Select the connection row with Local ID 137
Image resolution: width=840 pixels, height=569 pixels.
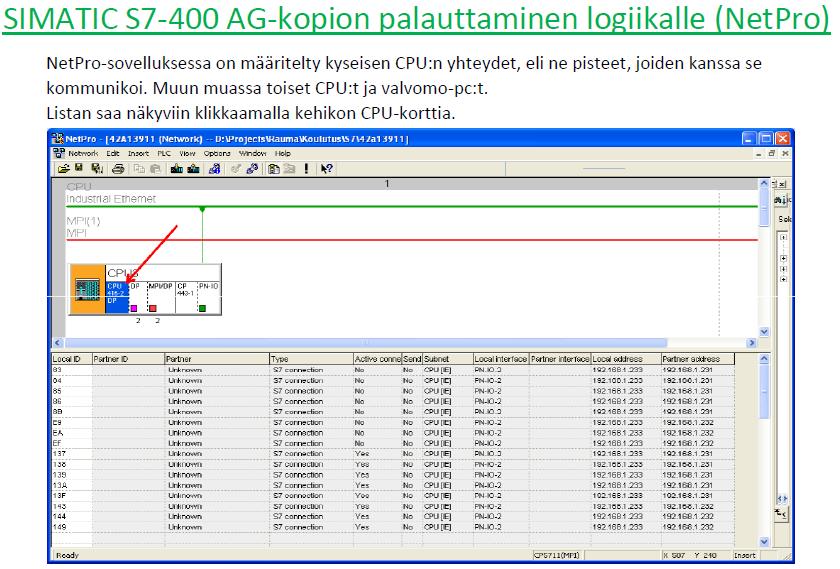click(393, 454)
